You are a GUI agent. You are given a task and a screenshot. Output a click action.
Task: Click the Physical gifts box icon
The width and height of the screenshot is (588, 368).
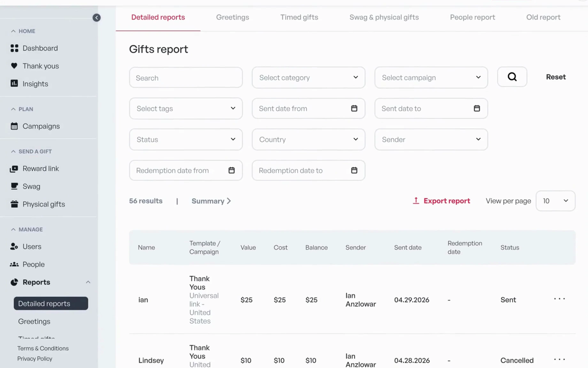coord(14,204)
